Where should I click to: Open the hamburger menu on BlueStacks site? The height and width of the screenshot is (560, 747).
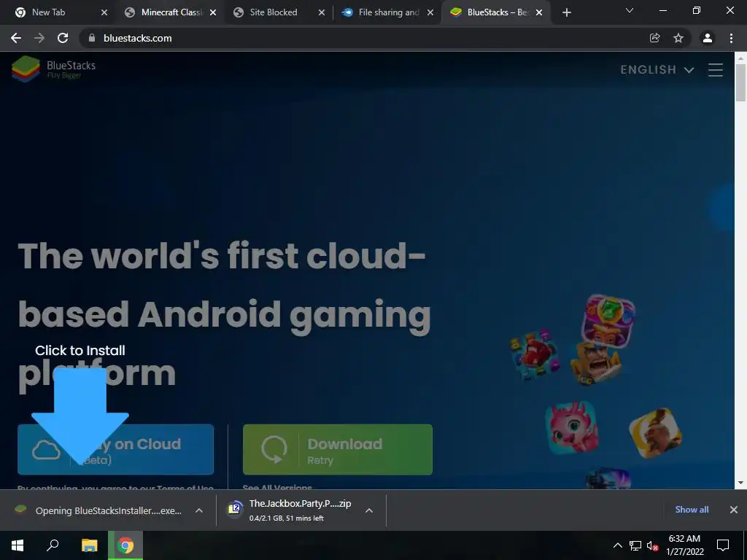pos(715,70)
